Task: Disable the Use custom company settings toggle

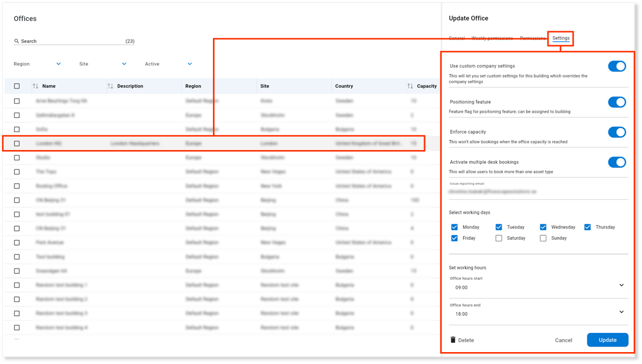Action: click(617, 66)
